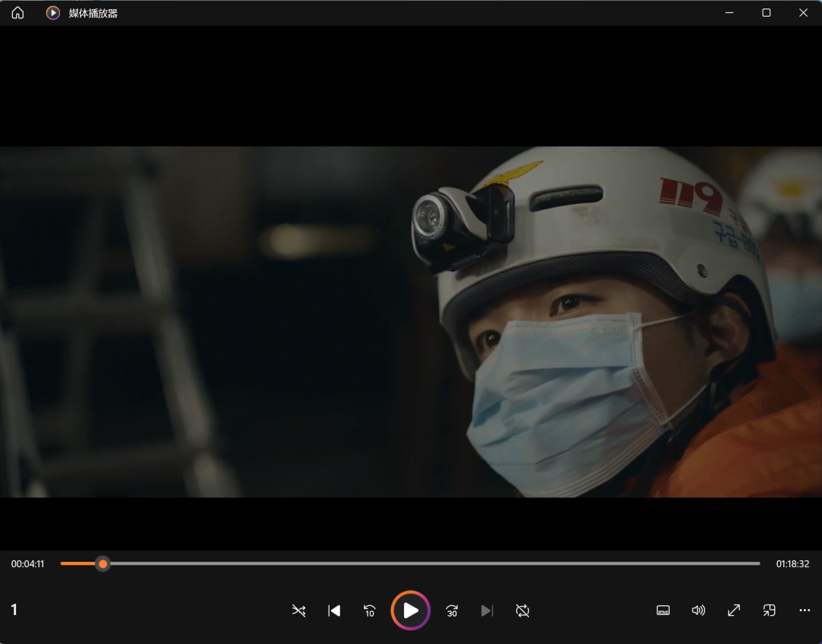The width and height of the screenshot is (822, 644).
Task: Click the seek bar thumb
Action: point(103,564)
